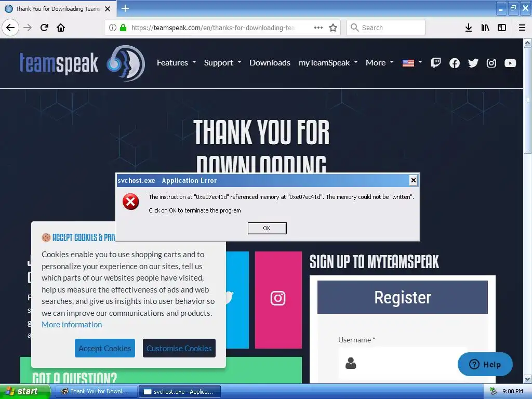
Task: Open the More information cookie link
Action: (x=72, y=325)
